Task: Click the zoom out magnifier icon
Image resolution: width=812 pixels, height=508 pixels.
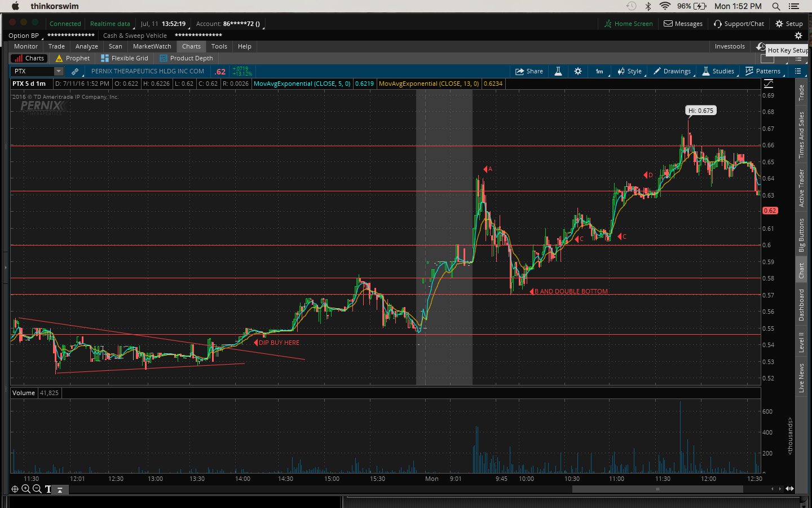Action: click(37, 489)
